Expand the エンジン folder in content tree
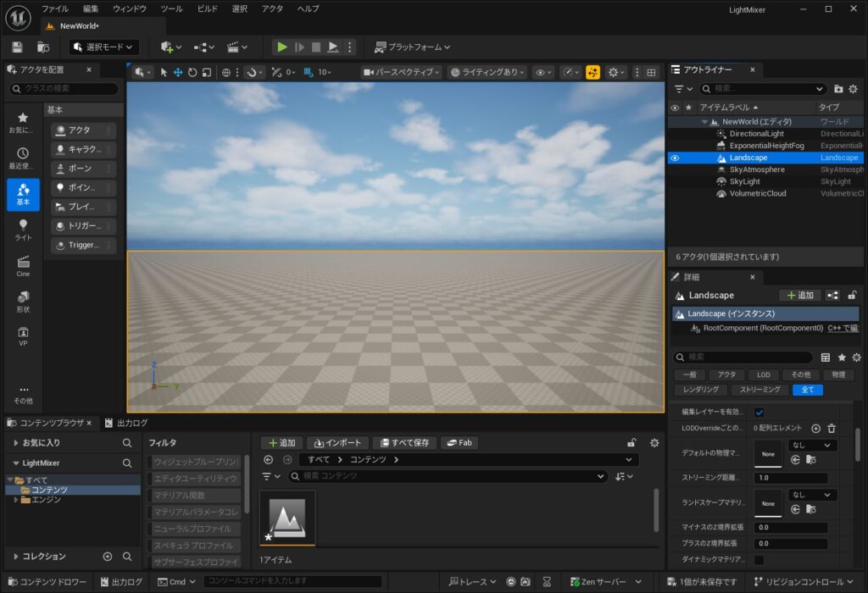This screenshot has height=593, width=868. [x=16, y=500]
